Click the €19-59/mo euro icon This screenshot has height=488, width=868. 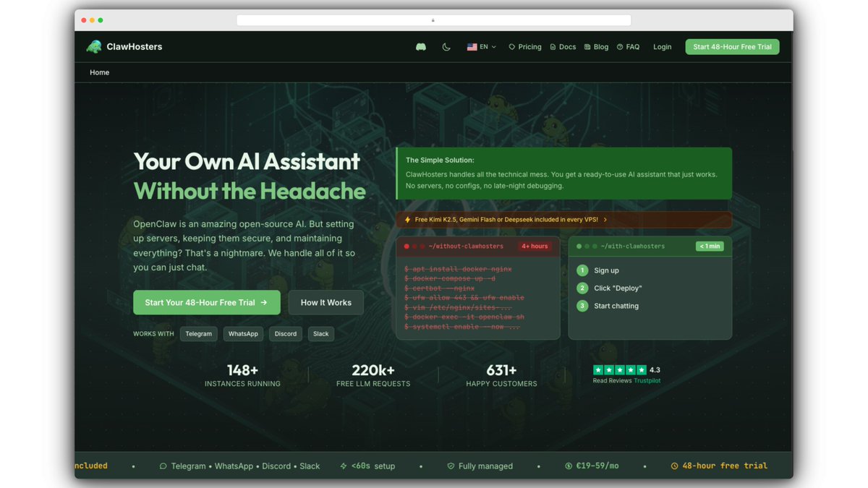tap(569, 466)
